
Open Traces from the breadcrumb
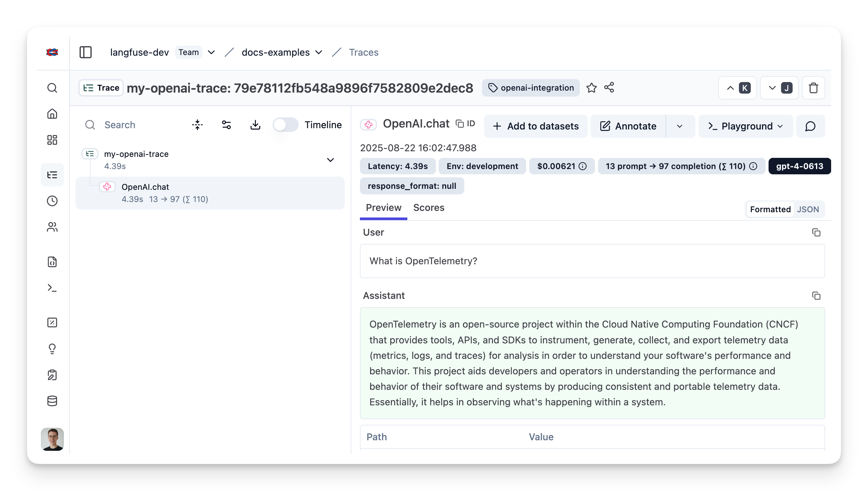[364, 52]
